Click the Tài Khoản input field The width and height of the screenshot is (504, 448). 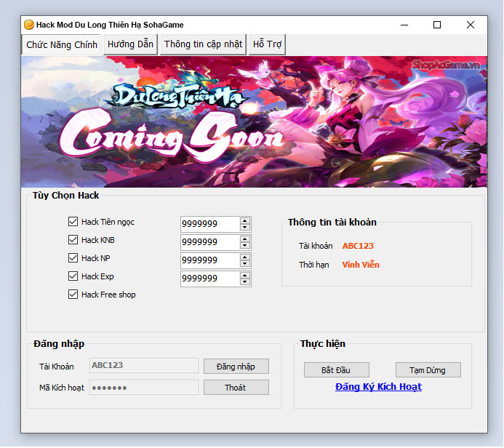pos(144,366)
